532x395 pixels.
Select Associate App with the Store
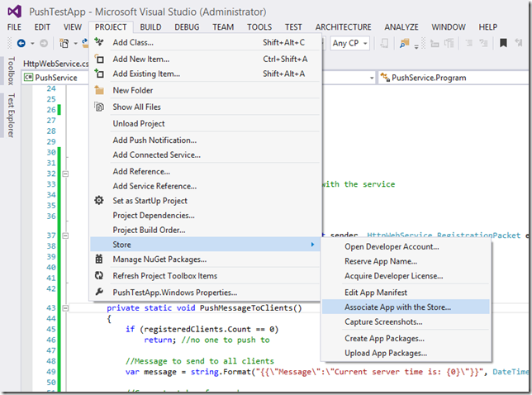(x=406, y=307)
